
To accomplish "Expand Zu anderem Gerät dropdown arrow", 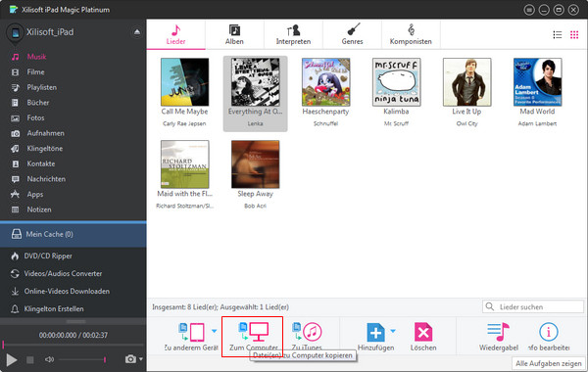I will click(x=214, y=331).
